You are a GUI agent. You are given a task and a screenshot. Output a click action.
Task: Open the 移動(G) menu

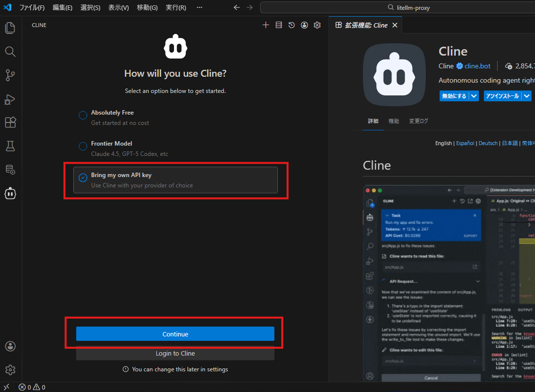[x=147, y=7]
